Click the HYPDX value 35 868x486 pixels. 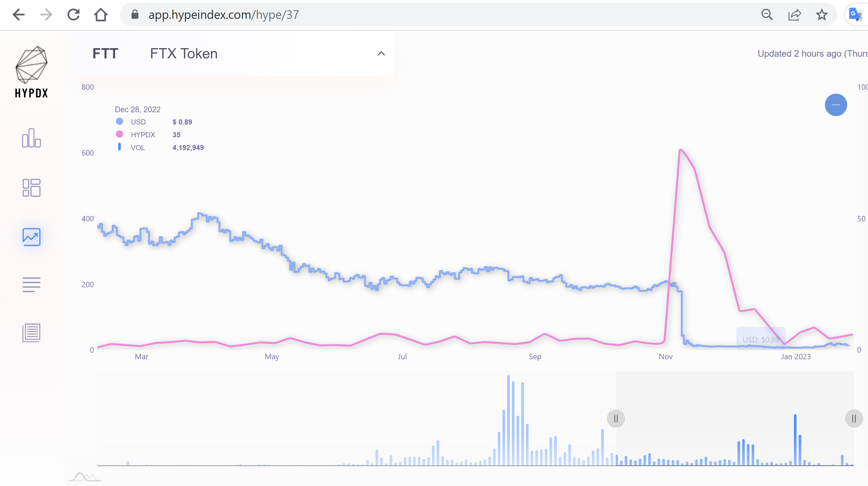[176, 135]
